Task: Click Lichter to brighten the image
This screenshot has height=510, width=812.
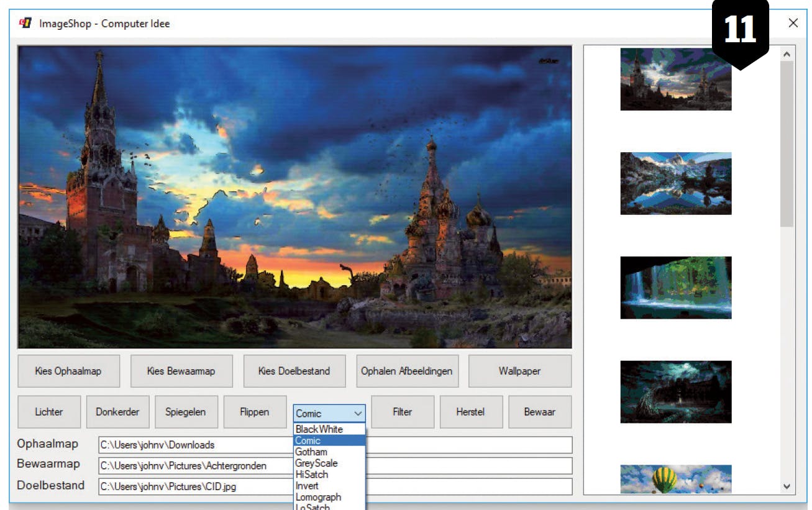Action: point(49,411)
